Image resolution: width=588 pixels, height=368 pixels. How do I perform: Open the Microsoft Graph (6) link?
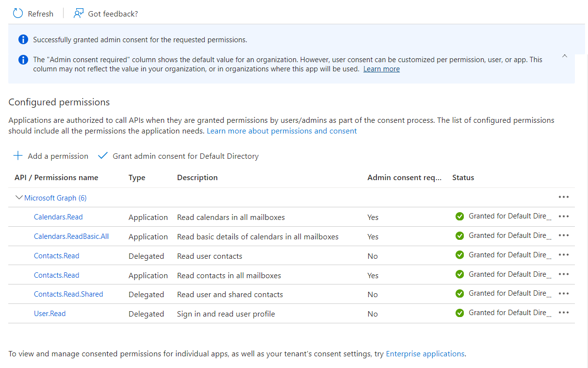(55, 198)
